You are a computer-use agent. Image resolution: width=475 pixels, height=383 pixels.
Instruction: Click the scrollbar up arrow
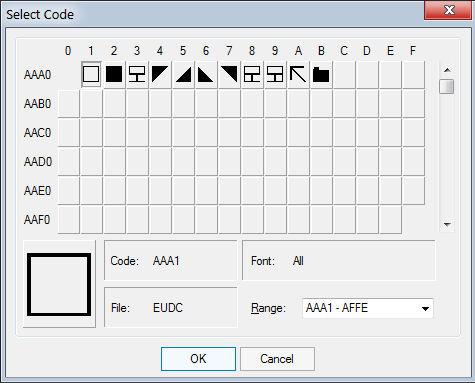pos(447,70)
